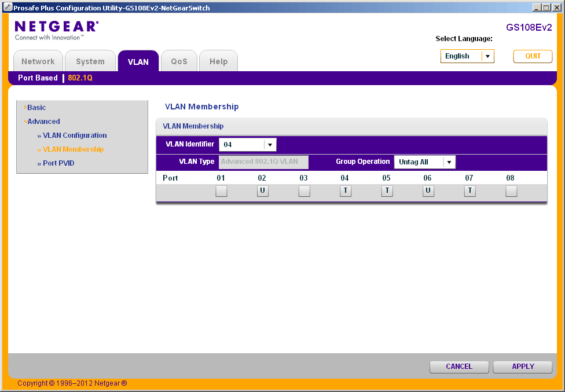
Task: Toggle the tagged box for port 07
Action: click(469, 191)
